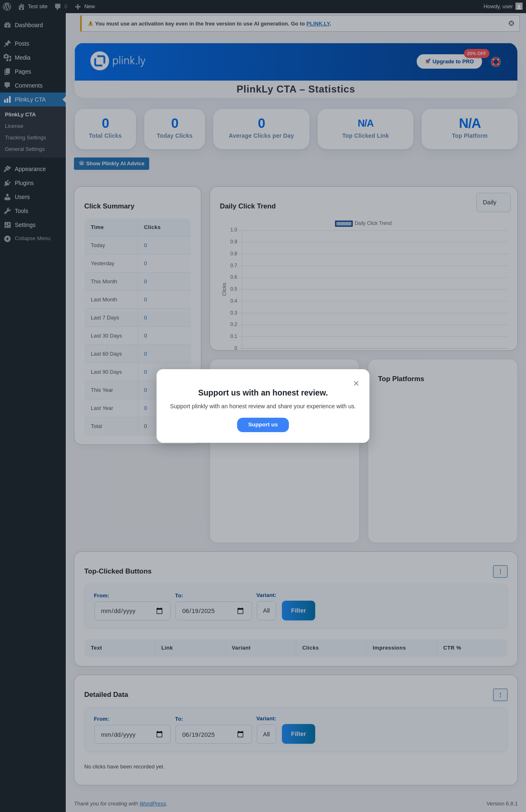Open Settings menu
The width and height of the screenshot is (526, 812).
[x=33, y=225]
